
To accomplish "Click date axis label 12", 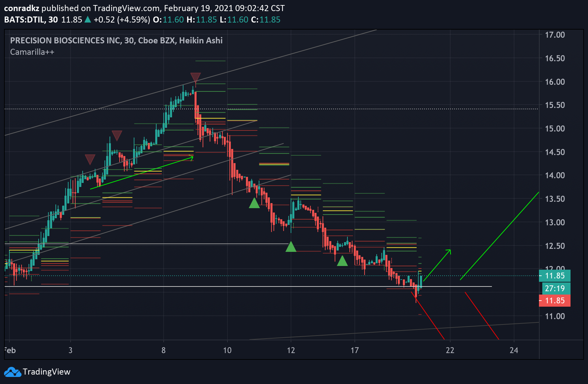I will (291, 350).
